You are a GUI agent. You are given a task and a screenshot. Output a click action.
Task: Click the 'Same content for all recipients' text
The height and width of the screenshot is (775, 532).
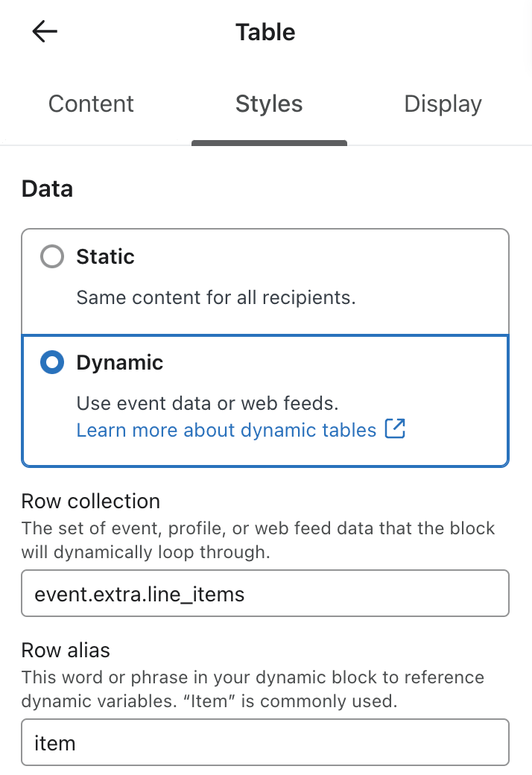(x=215, y=298)
